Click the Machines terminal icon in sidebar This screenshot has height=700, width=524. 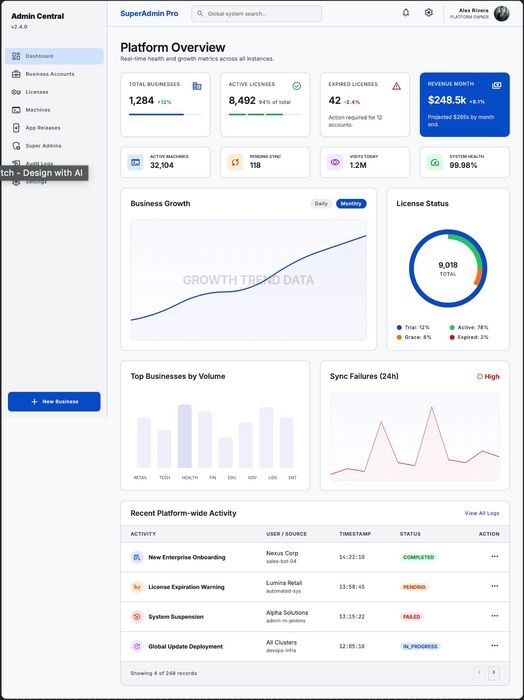[16, 110]
